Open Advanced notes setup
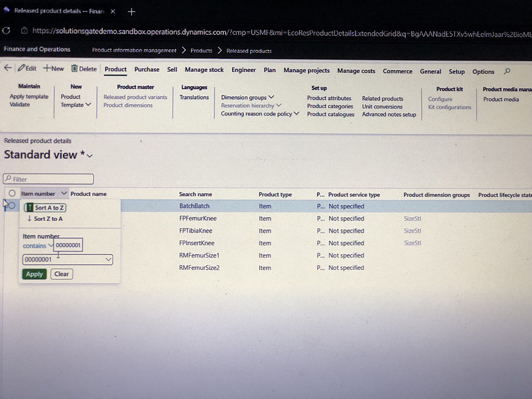This screenshot has width=532, height=399. (389, 114)
